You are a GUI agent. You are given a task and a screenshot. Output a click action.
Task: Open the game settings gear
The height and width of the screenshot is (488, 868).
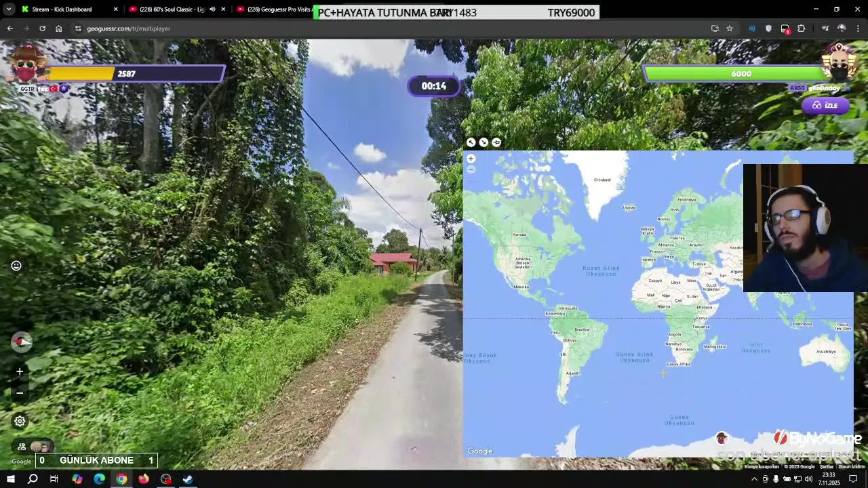point(20,422)
